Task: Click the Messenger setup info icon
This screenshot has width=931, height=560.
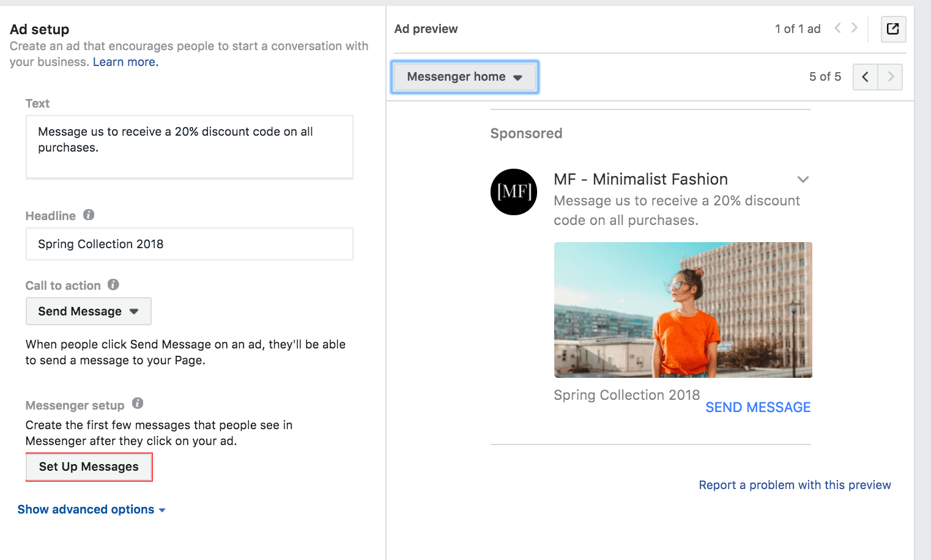Action: point(138,403)
